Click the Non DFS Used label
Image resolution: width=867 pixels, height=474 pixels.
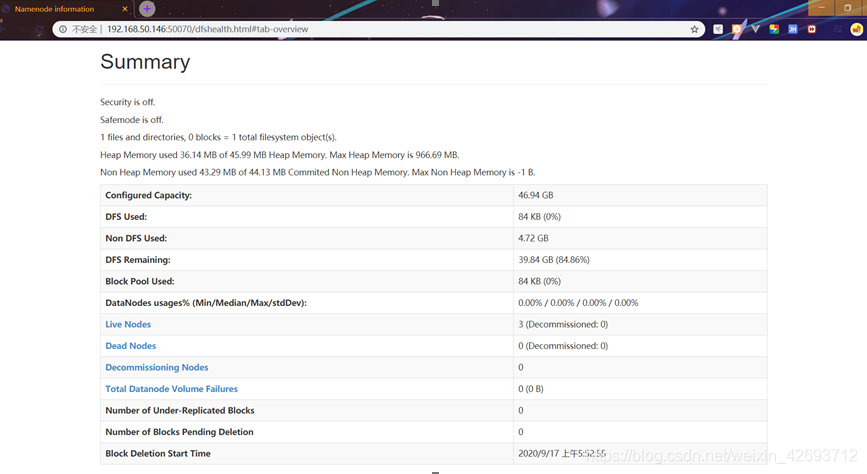[136, 238]
